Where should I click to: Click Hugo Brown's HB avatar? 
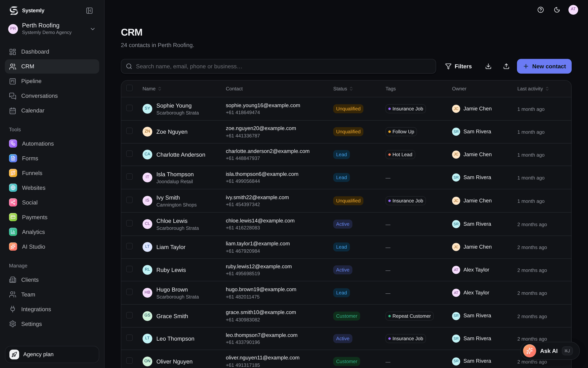[147, 293]
